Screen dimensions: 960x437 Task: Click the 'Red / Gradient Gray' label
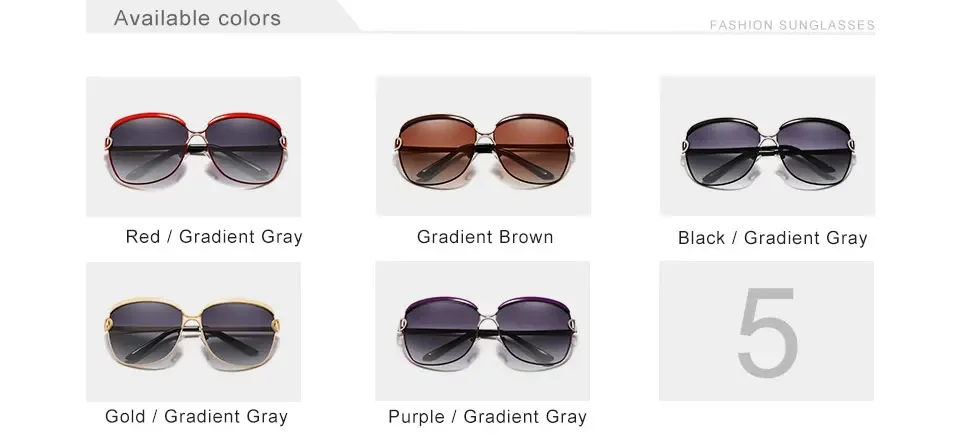click(214, 237)
